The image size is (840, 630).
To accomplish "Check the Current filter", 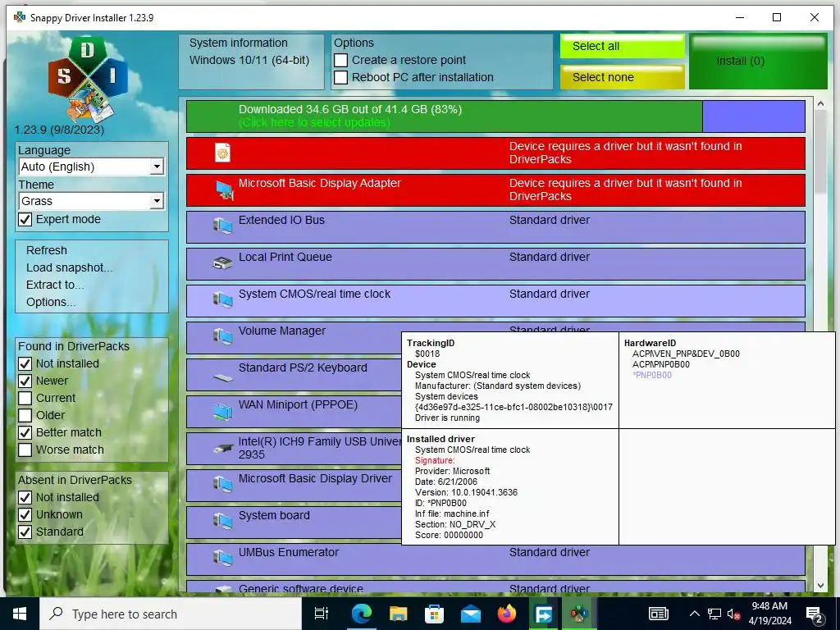I will 25,398.
